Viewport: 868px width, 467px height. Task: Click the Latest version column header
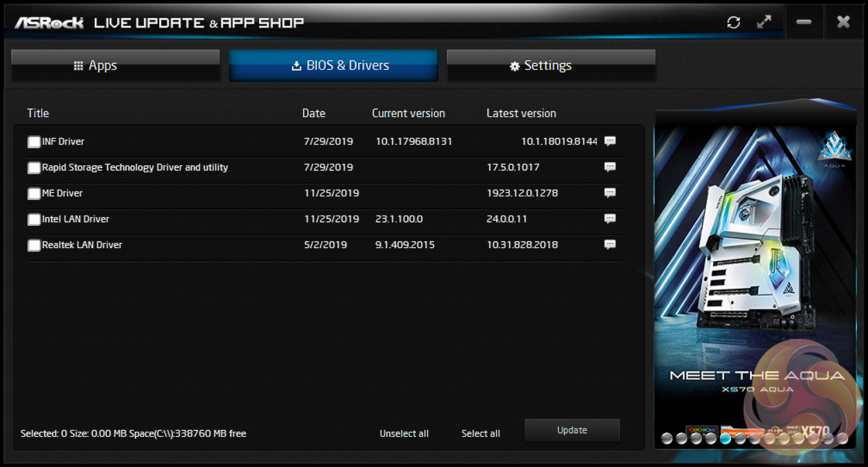(521, 113)
